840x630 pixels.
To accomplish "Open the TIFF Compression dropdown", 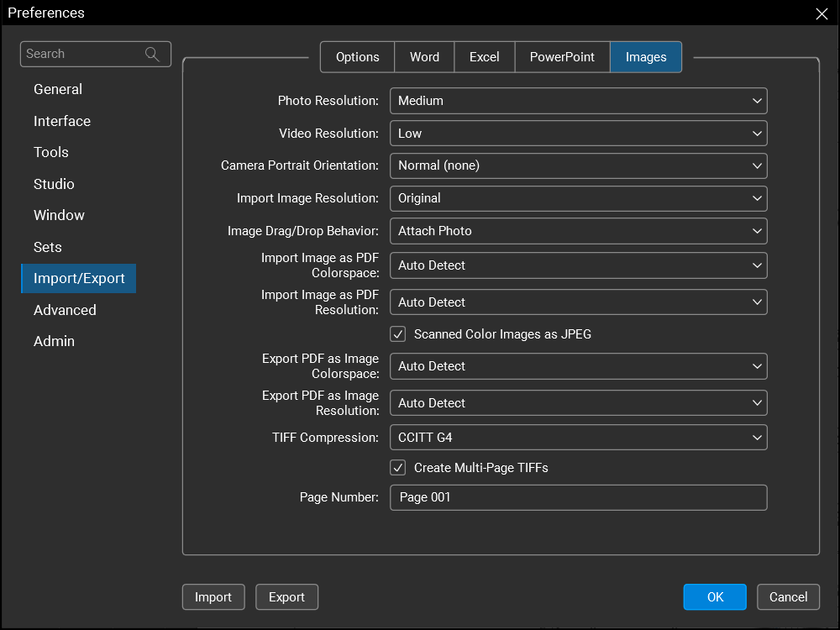I will 578,438.
